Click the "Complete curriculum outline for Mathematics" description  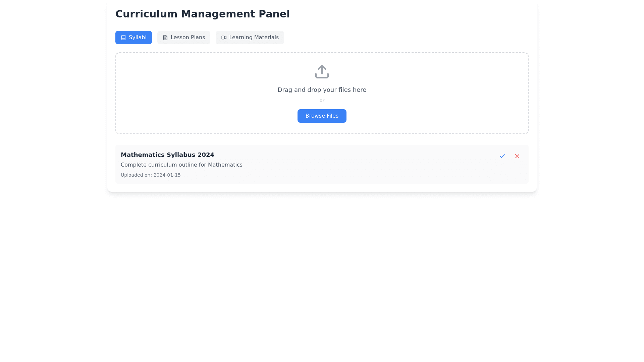(x=181, y=165)
